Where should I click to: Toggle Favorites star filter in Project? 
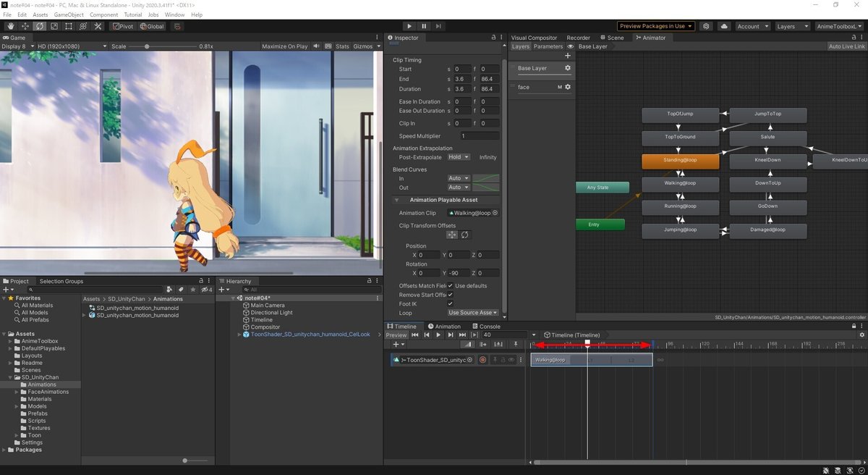(192, 290)
